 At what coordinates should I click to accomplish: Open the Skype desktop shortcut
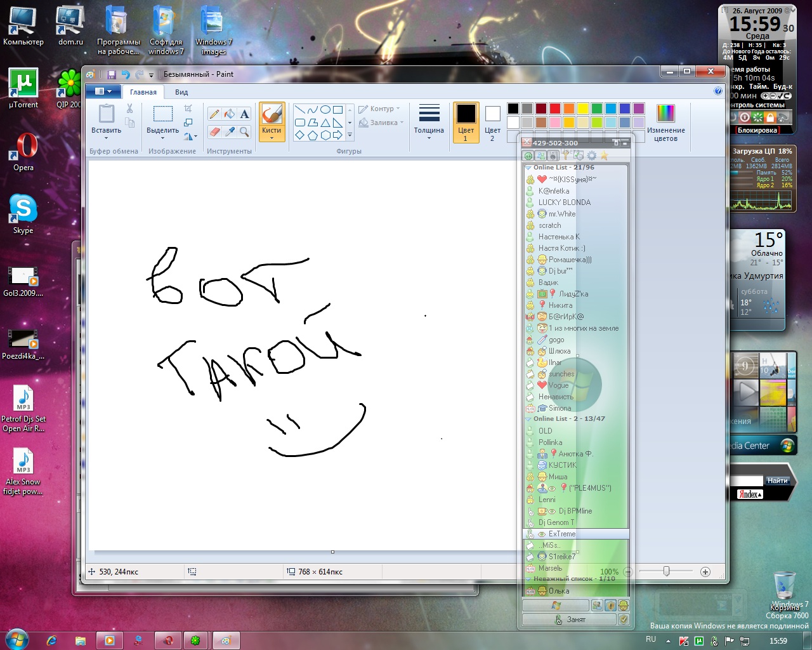[x=23, y=214]
